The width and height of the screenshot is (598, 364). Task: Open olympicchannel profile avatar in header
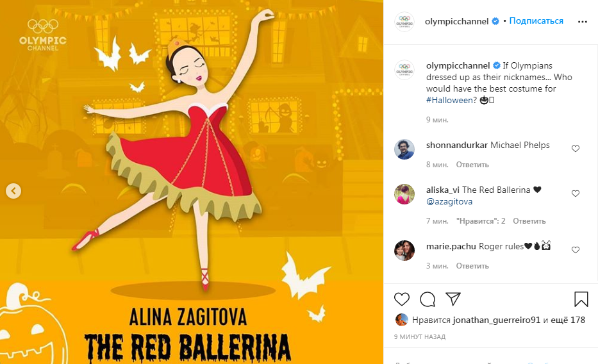coord(404,21)
